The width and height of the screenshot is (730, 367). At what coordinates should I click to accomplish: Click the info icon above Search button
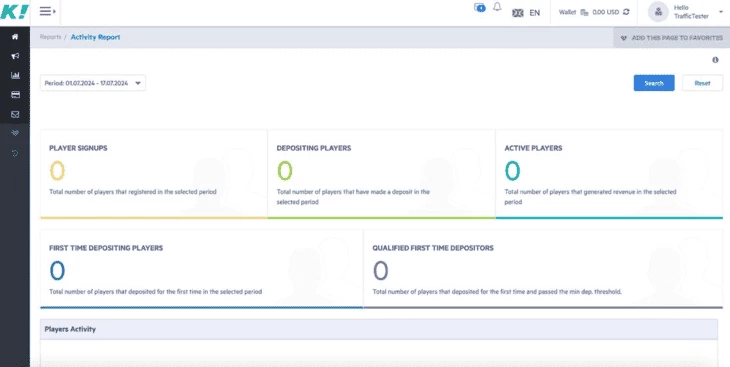coord(715,60)
